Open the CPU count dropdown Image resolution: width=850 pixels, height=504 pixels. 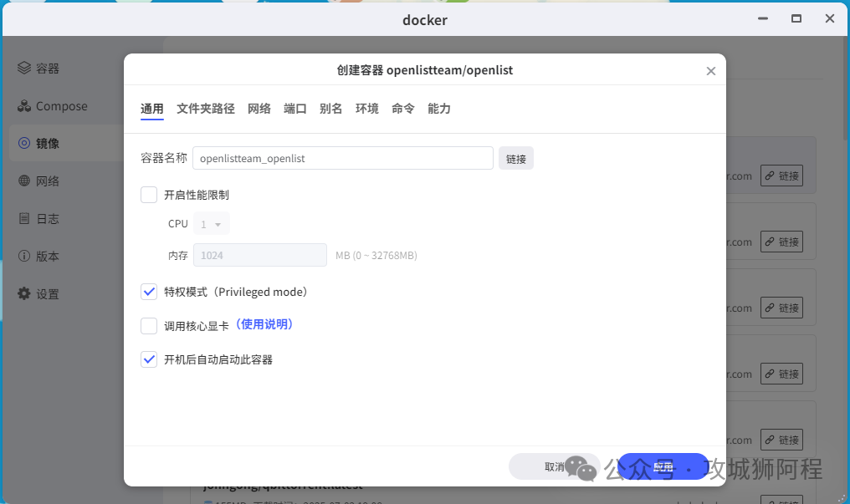click(x=212, y=224)
